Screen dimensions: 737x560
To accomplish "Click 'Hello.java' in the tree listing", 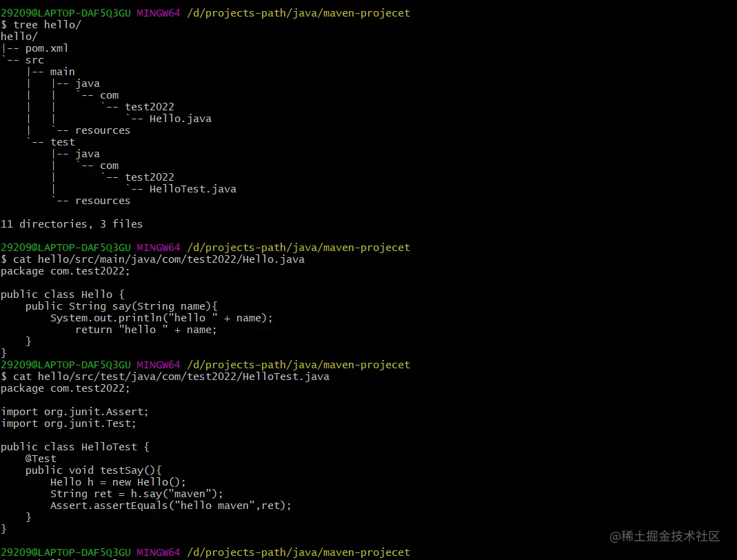I will tap(181, 119).
